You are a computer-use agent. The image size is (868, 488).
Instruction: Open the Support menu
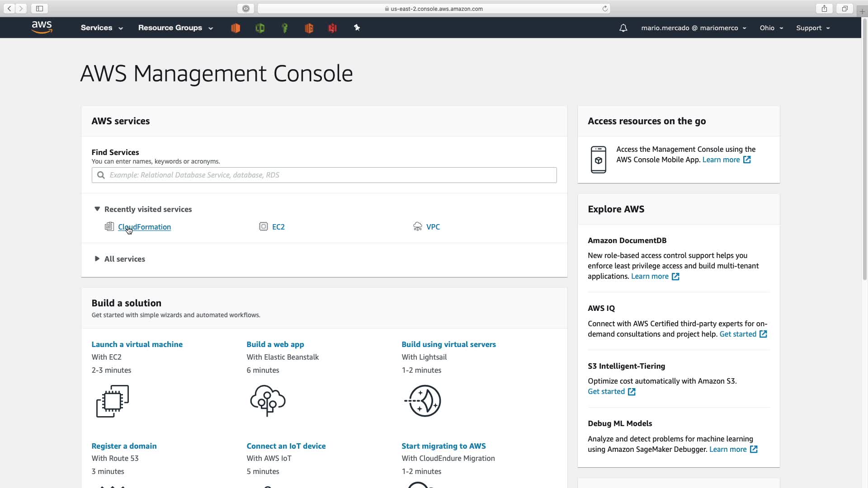(x=813, y=28)
